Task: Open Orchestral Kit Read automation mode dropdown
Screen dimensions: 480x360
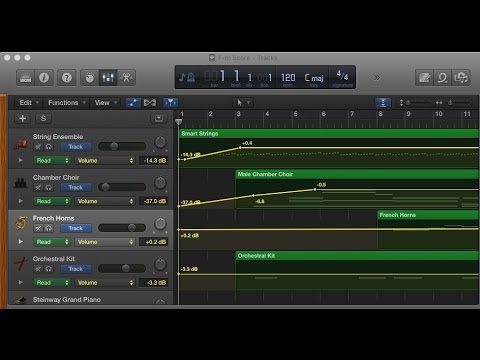Action: pos(52,282)
